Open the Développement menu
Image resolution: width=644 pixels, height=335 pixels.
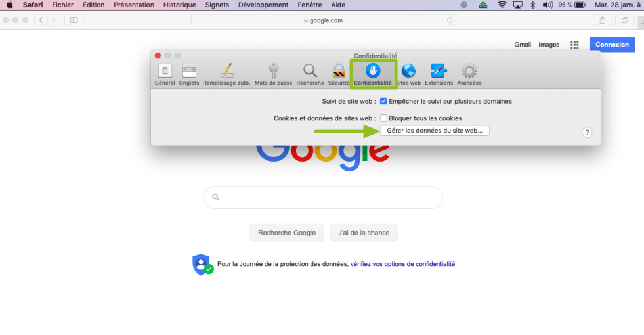263,5
